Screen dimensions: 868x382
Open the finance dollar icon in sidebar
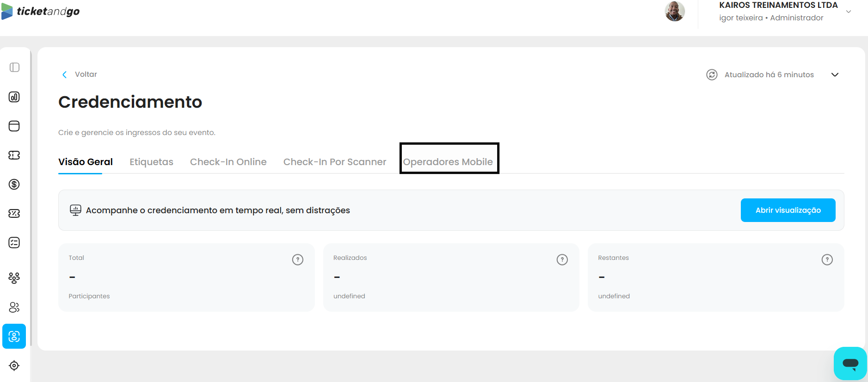coord(14,184)
